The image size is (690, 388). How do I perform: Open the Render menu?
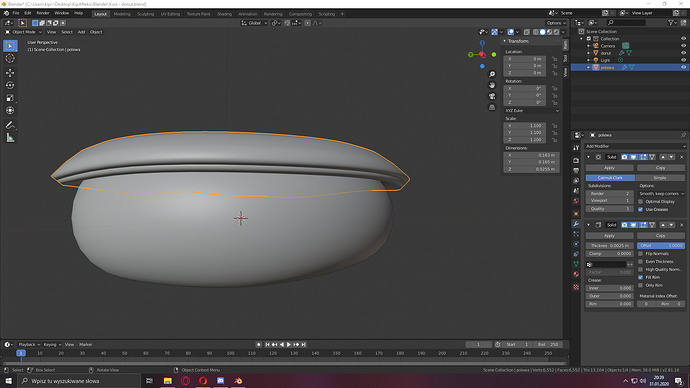[43, 13]
